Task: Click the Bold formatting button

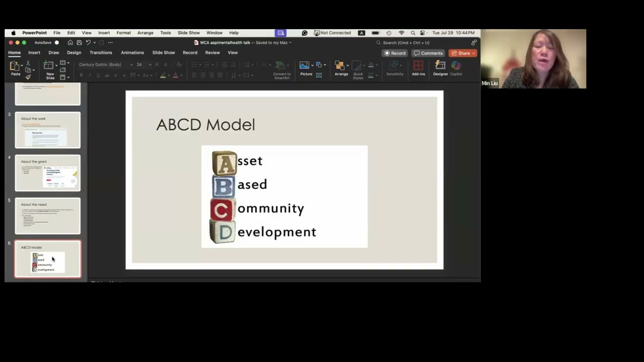Action: (81, 75)
